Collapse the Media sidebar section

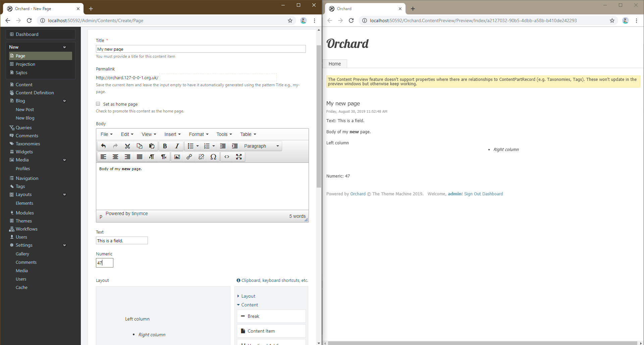tap(64, 160)
